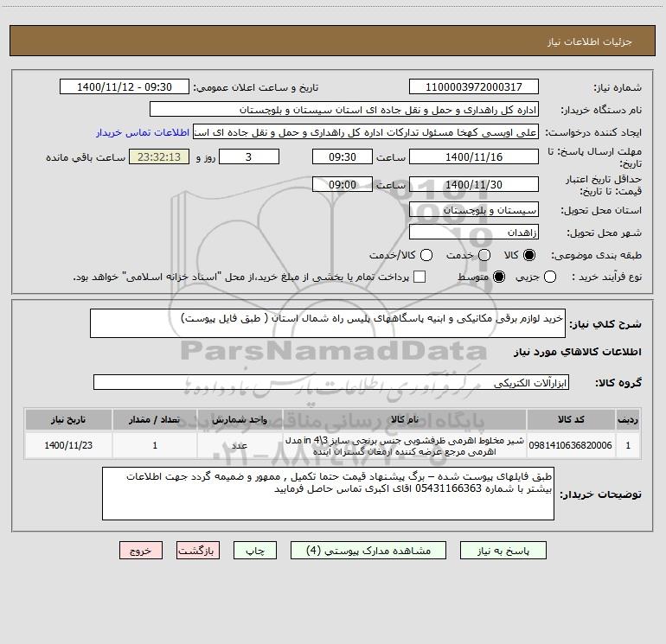Click the delivery province field سیستان و بلوچستان
This screenshot has width=666, height=644.
[474, 210]
